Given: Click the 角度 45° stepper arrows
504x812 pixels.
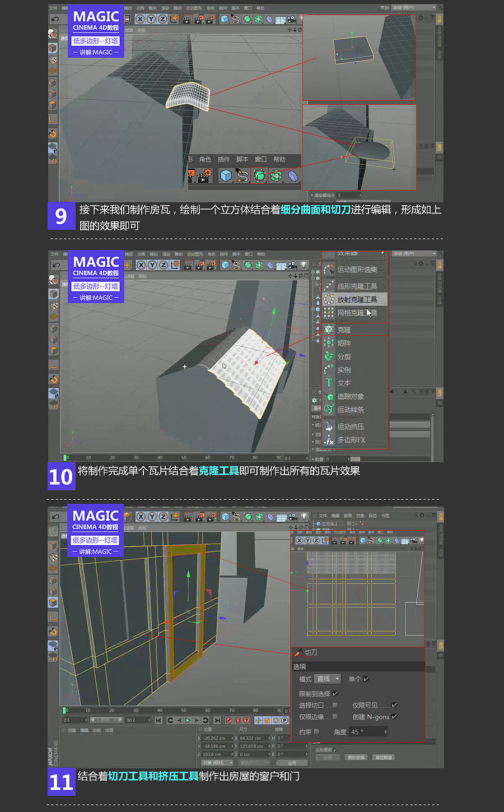Looking at the screenshot, I should click(385, 732).
